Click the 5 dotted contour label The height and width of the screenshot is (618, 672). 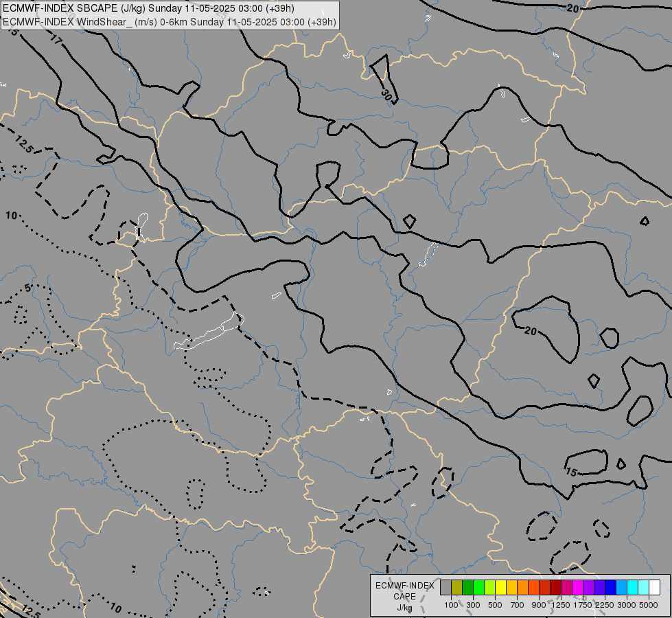click(x=28, y=288)
